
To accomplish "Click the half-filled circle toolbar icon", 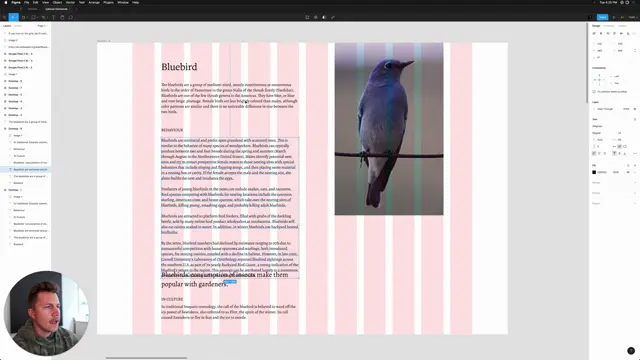I will (324, 17).
